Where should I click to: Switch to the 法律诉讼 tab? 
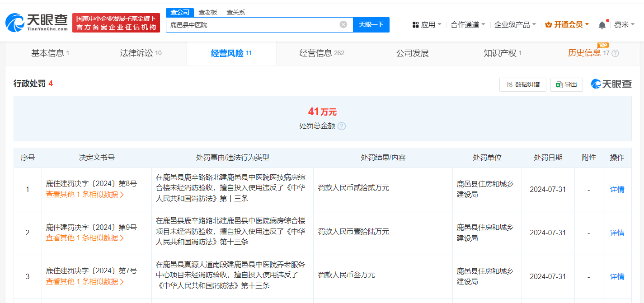(x=141, y=53)
